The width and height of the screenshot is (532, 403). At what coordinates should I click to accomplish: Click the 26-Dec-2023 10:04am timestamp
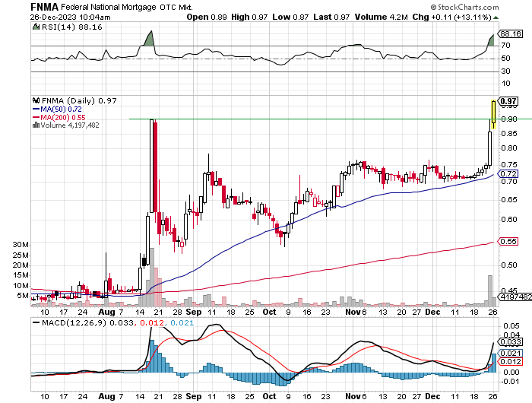coord(70,17)
